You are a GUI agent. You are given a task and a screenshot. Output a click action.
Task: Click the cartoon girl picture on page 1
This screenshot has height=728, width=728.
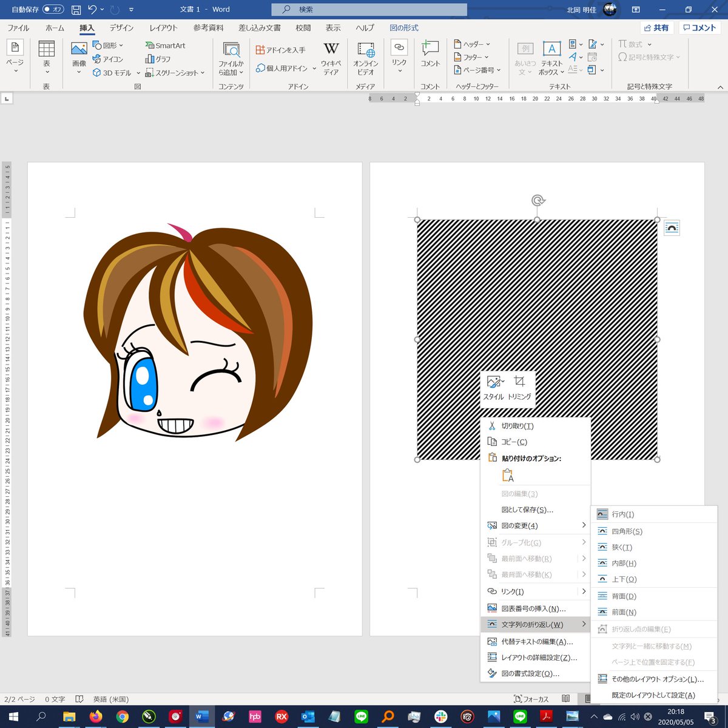tap(198, 331)
